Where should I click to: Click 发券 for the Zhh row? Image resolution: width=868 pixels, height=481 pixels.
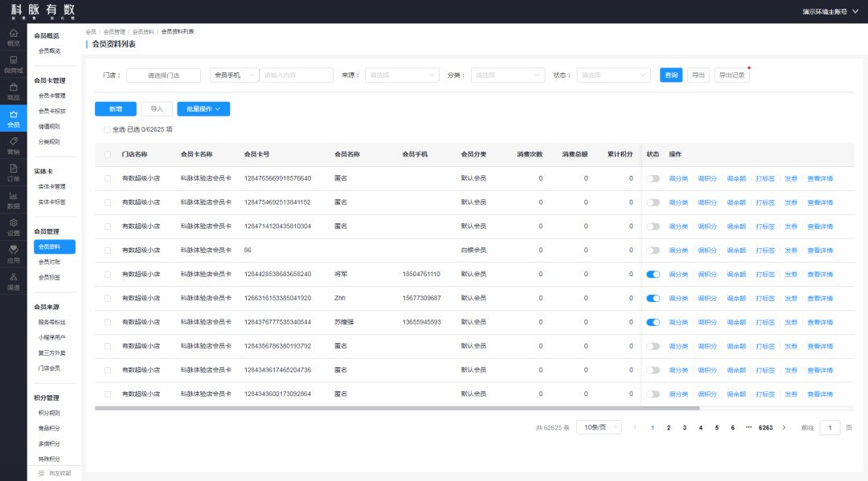tap(791, 299)
